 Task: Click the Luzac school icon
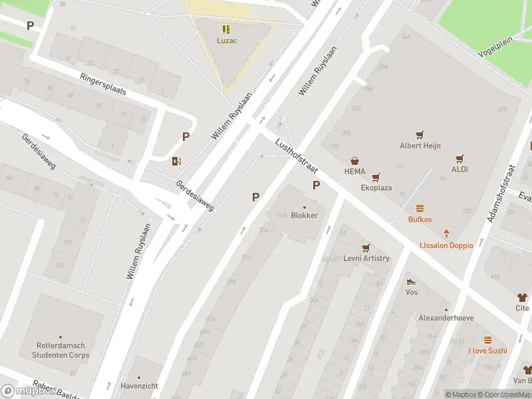click(x=226, y=29)
